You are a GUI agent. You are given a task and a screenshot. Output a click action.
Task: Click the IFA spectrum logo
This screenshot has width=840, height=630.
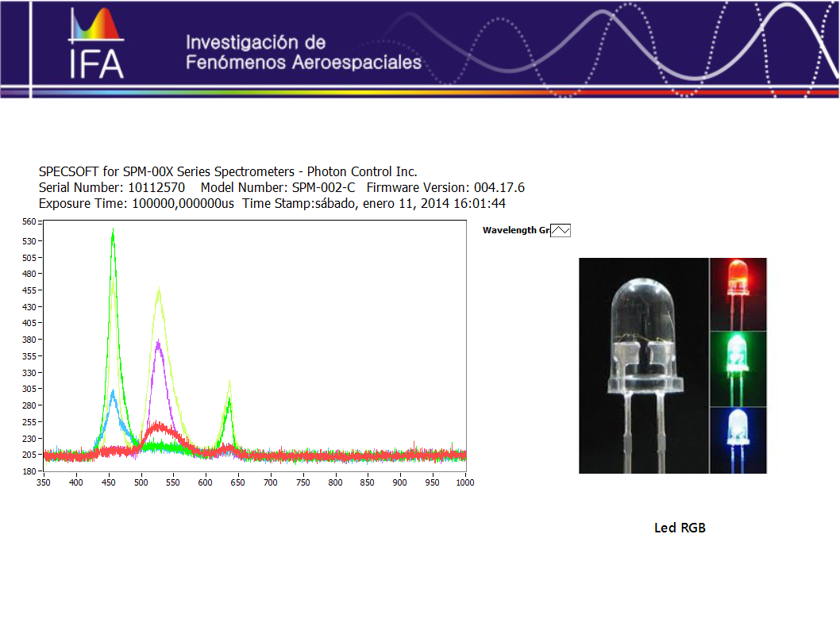96,43
